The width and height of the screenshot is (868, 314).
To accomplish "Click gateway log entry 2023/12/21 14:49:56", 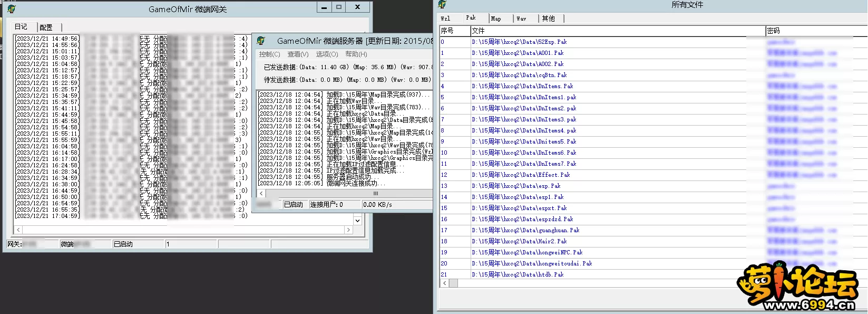I will [x=131, y=39].
